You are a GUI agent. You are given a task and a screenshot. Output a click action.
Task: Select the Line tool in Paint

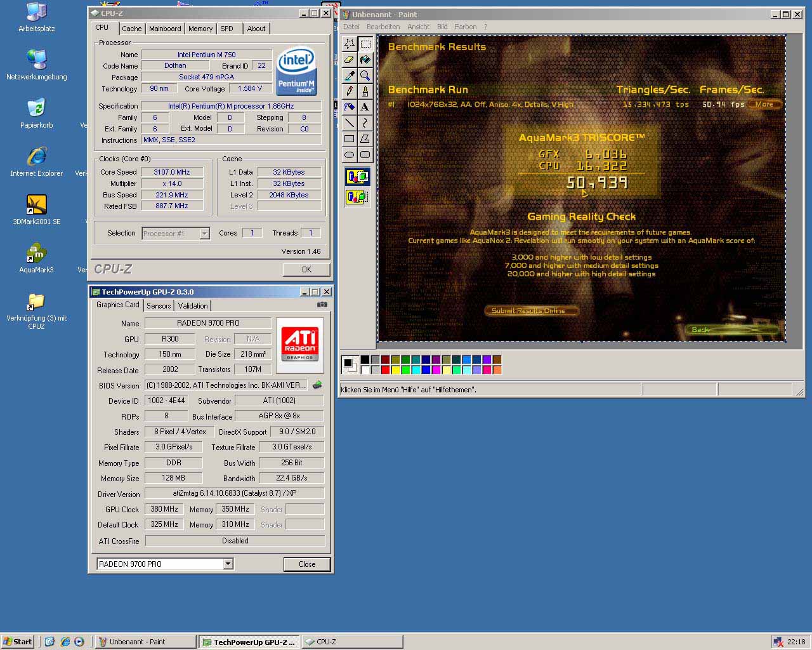350,123
